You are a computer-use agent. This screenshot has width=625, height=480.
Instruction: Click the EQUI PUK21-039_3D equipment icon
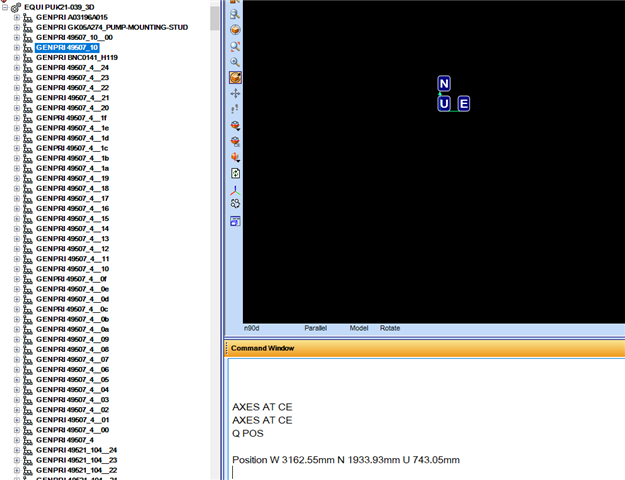pyautogui.click(x=16, y=7)
